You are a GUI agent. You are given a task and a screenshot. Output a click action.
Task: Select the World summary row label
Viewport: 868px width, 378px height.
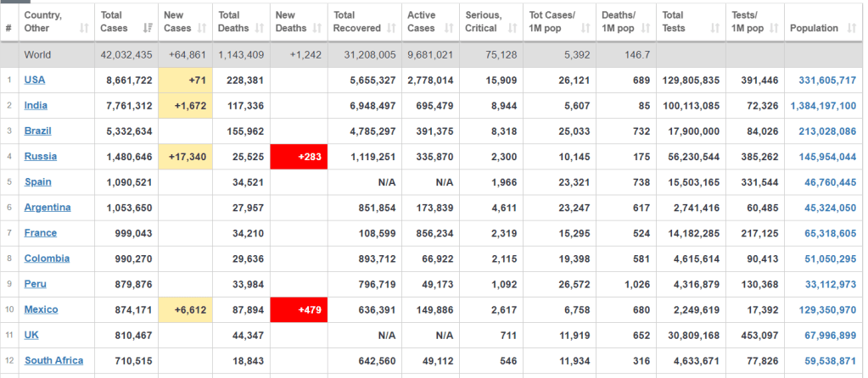37,55
